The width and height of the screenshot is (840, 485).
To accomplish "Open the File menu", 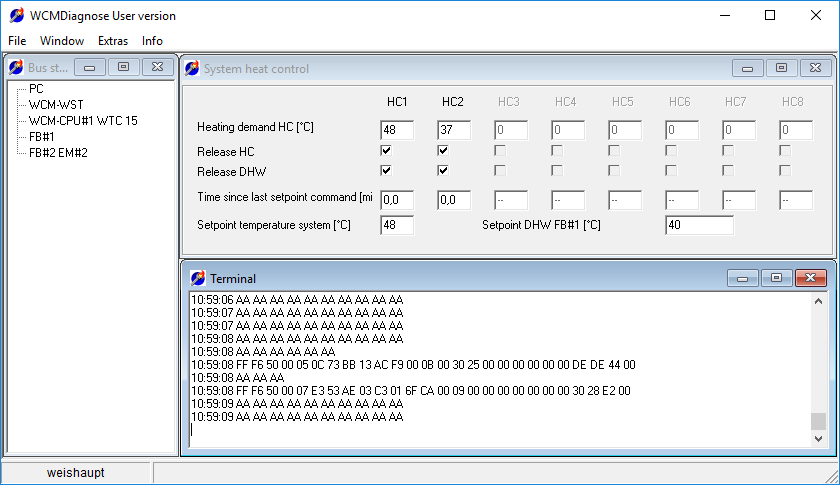I will pyautogui.click(x=17, y=41).
